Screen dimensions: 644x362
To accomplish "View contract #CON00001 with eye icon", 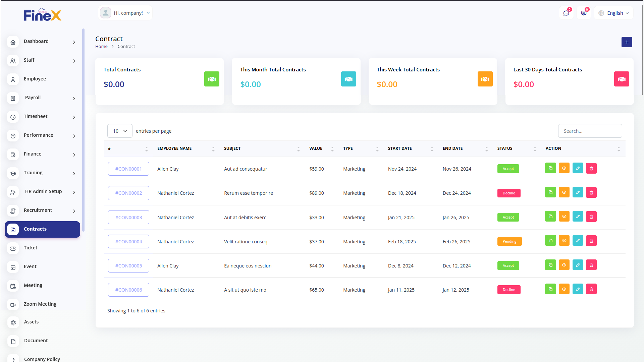I will pos(564,168).
